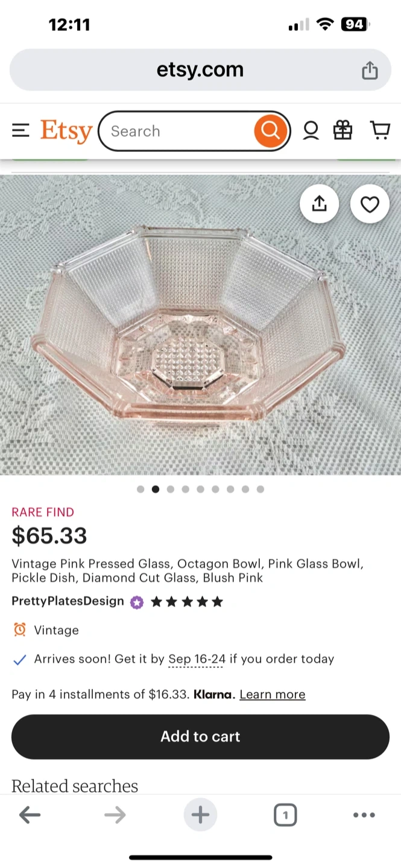Click the Etsy logo
The image size is (401, 868).
[x=66, y=131]
